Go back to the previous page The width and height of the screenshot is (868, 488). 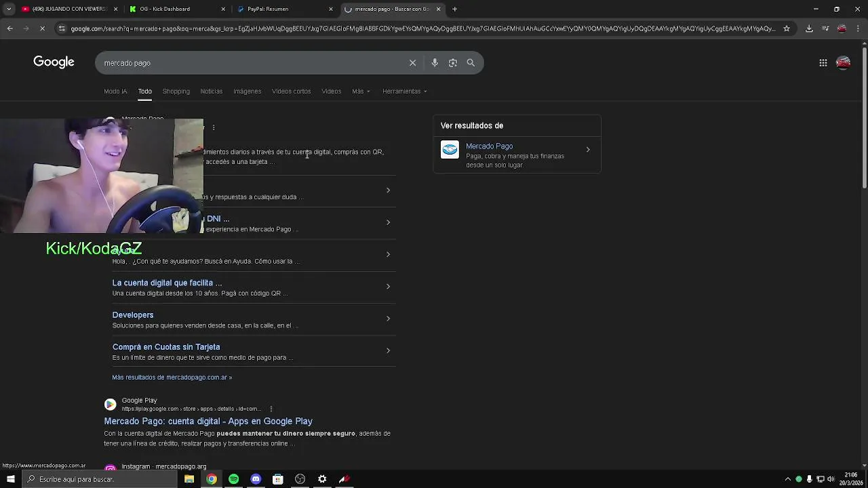[9, 28]
